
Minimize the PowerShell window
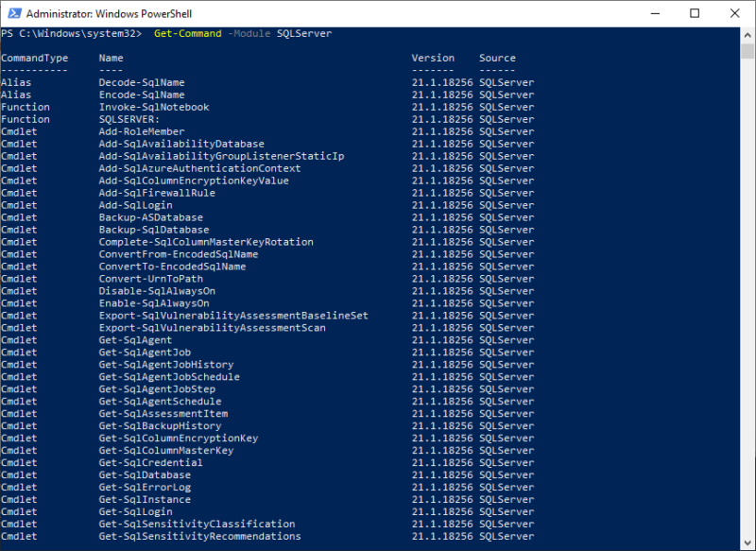[655, 13]
